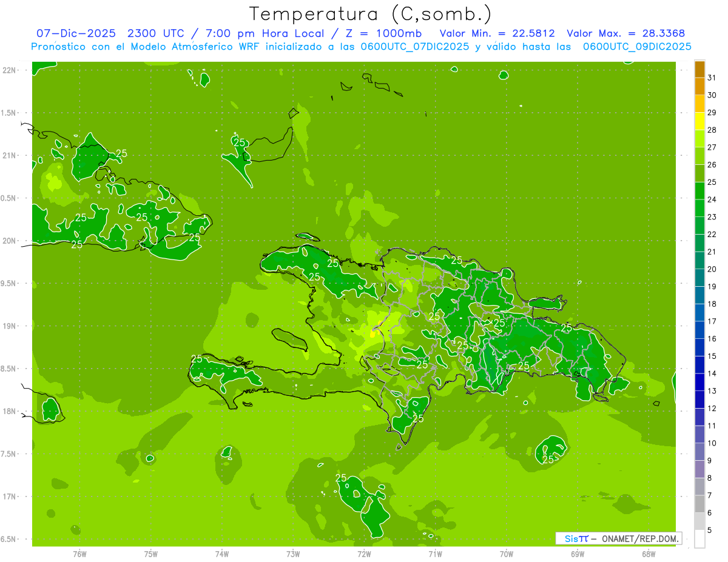Viewport: 728px width, 562px height.
Task: Click the "69W" longitude axis label
Action: (x=578, y=554)
